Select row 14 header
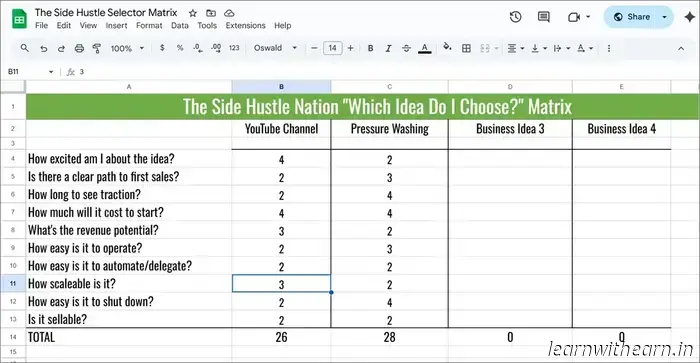This screenshot has width=700, height=363. click(13, 337)
